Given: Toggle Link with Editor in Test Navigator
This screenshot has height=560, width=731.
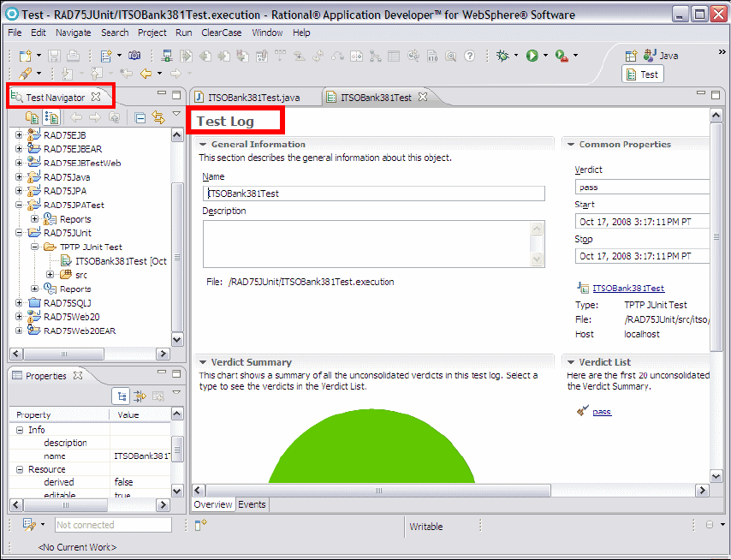Looking at the screenshot, I should pyautogui.click(x=158, y=117).
